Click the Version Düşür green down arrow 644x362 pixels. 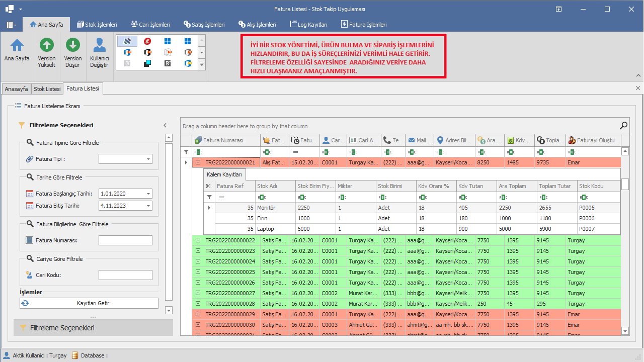click(x=73, y=45)
